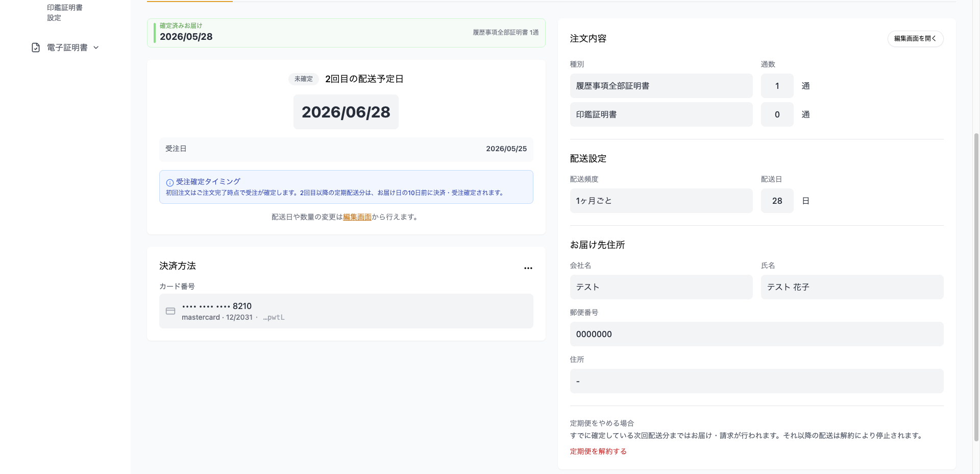Click the 2026/06/28 scheduled delivery date
This screenshot has width=980, height=474.
click(346, 112)
